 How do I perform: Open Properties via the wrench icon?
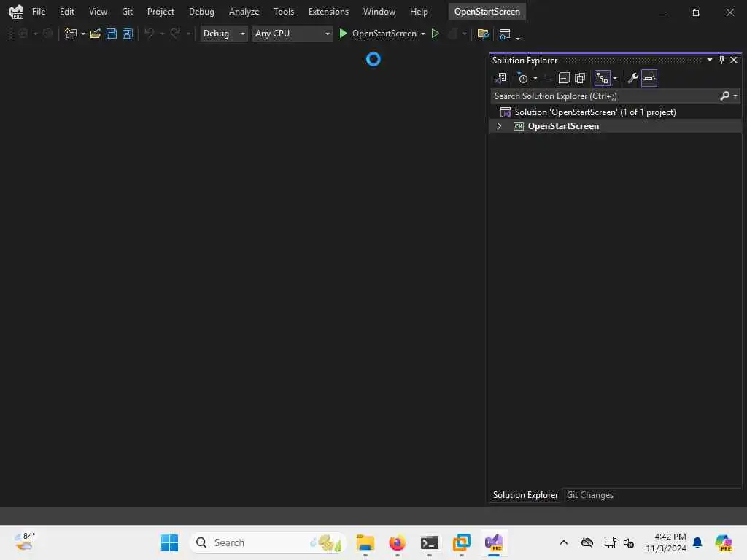632,78
